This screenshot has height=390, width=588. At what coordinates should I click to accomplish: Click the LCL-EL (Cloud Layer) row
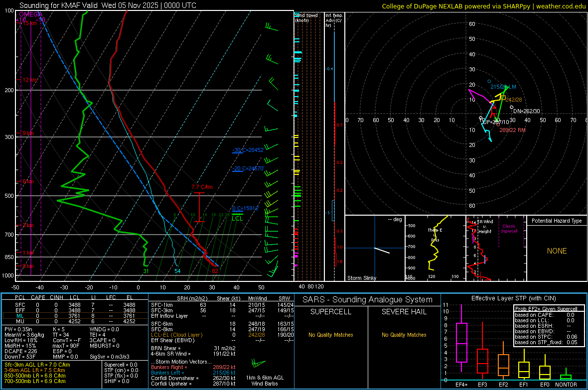tap(222, 335)
